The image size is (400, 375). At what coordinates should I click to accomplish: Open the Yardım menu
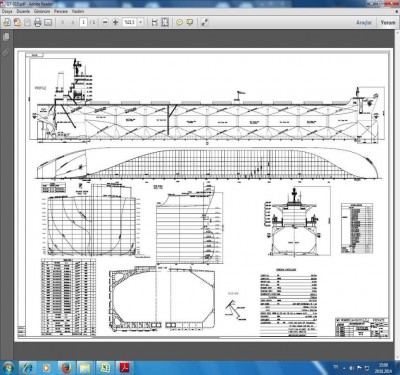coord(78,11)
